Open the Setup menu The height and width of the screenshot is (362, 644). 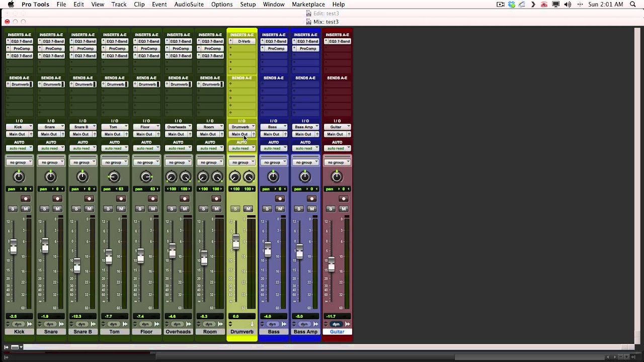click(248, 5)
